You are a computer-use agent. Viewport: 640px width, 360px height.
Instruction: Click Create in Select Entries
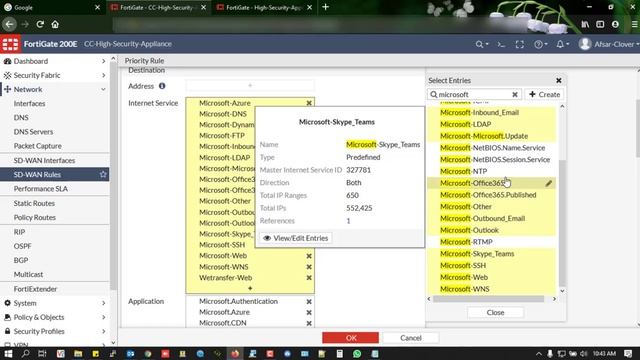tap(544, 94)
